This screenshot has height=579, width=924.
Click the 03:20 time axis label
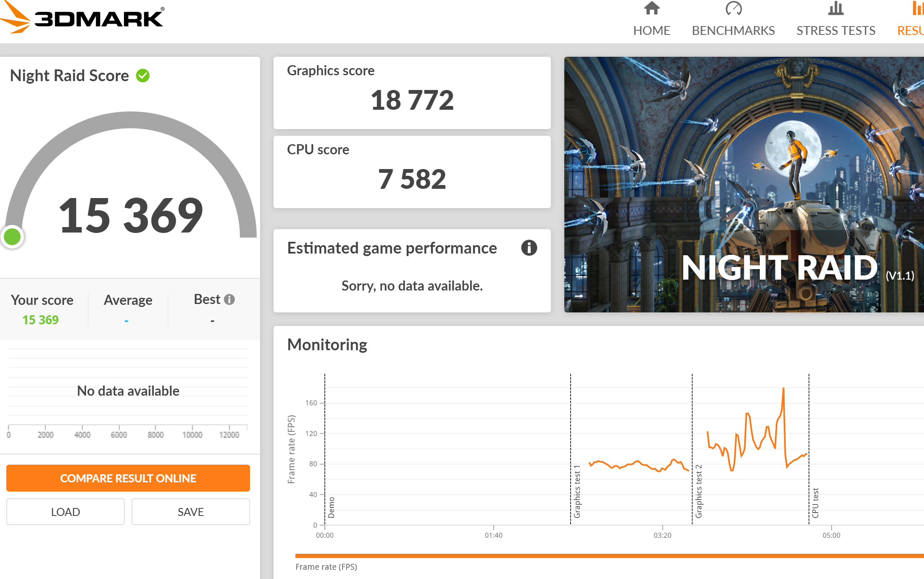[663, 535]
